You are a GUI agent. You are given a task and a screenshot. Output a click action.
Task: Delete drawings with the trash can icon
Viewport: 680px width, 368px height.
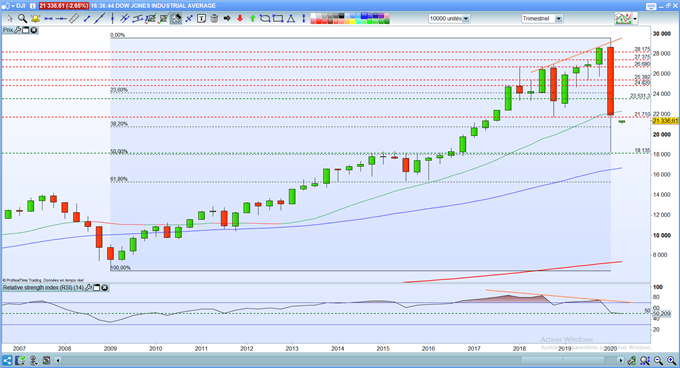(x=214, y=19)
